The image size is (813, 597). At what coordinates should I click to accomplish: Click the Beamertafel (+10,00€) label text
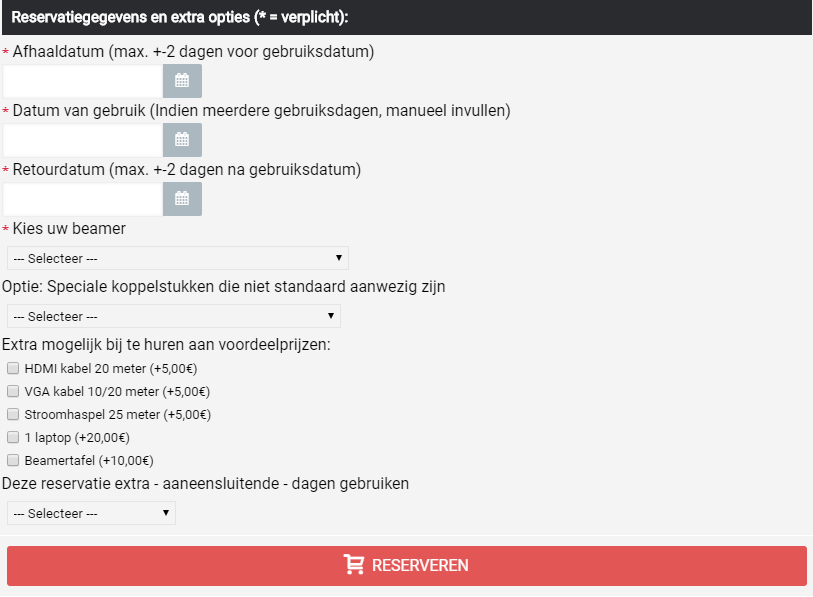click(x=89, y=461)
